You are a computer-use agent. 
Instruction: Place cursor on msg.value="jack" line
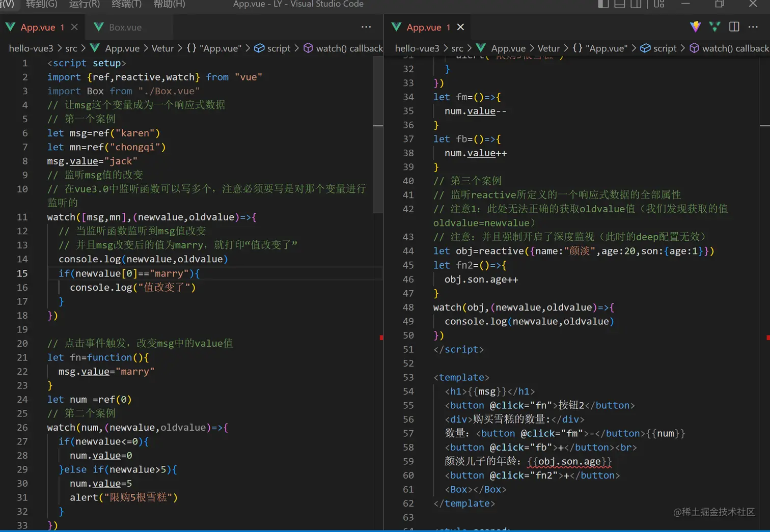tap(92, 161)
